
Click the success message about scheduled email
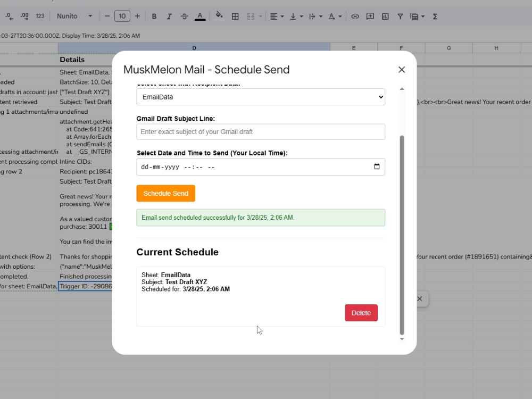(261, 218)
